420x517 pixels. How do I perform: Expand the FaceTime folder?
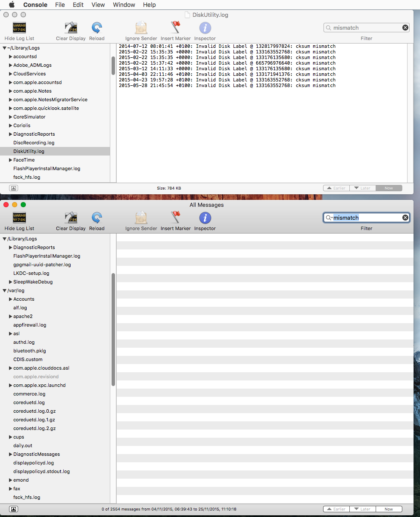[x=10, y=160]
